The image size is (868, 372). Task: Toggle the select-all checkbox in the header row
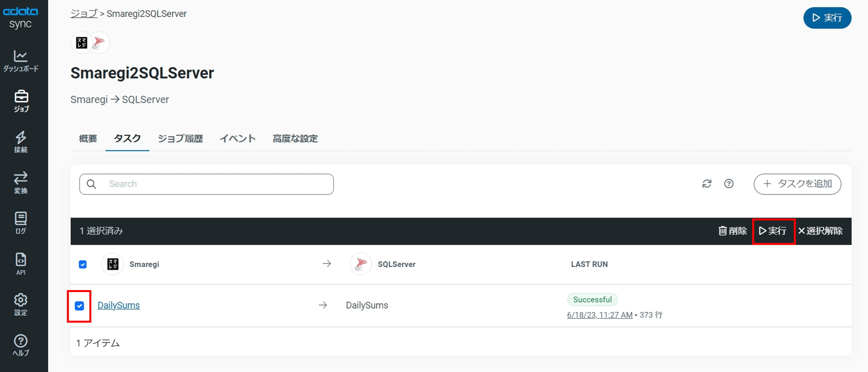pyautogui.click(x=82, y=264)
